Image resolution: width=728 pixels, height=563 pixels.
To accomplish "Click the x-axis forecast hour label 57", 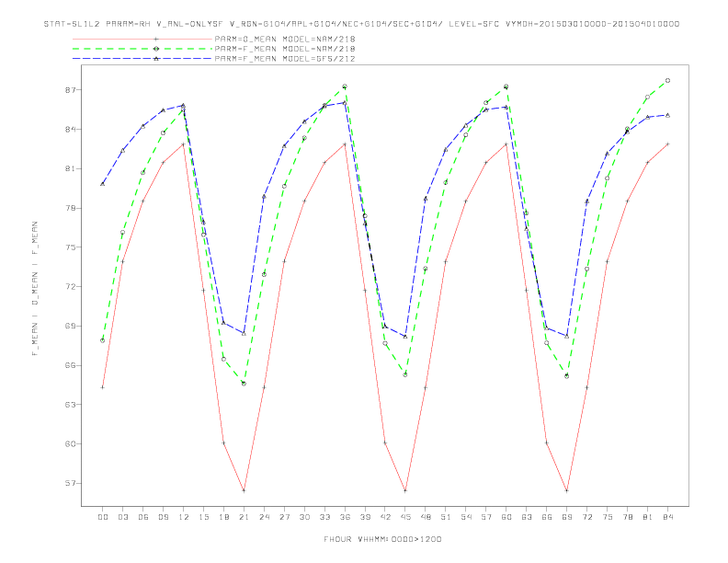I will pos(486,517).
